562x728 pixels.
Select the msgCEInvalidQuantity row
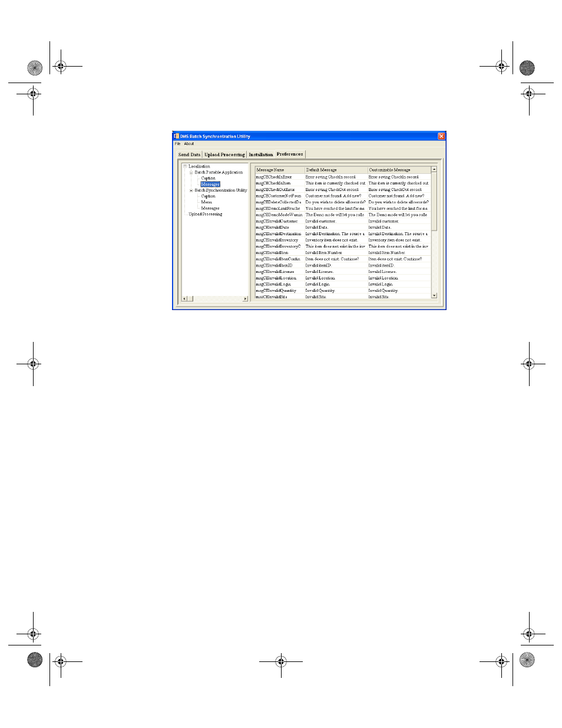tap(343, 291)
